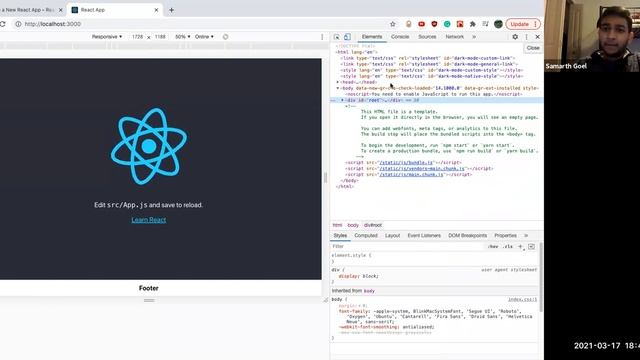
Task: Open the Chrome profile avatar
Action: pos(498,24)
